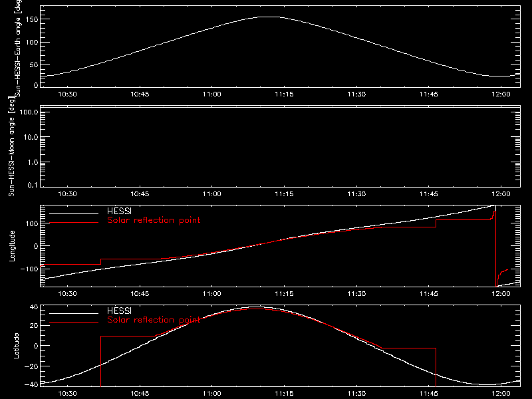Click the 10:45 time label under the Moon angle plot
The height and width of the screenshot is (399, 532).
pyautogui.click(x=140, y=194)
